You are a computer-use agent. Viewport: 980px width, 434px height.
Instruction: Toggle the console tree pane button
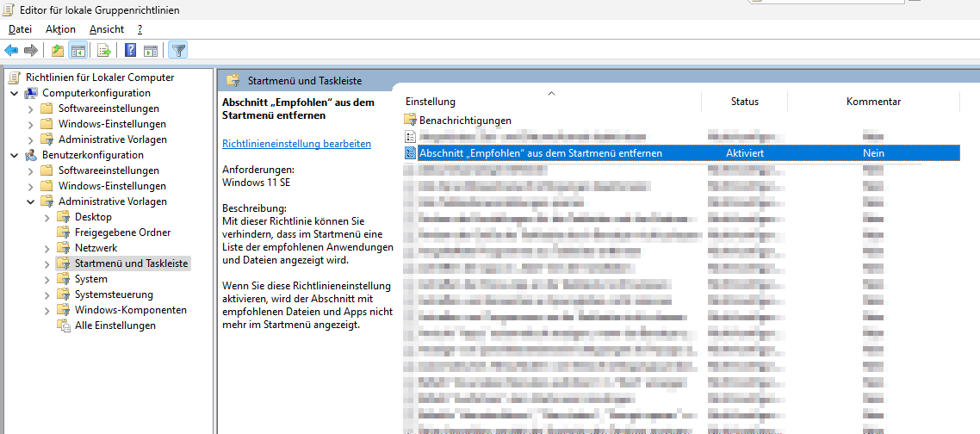[78, 50]
